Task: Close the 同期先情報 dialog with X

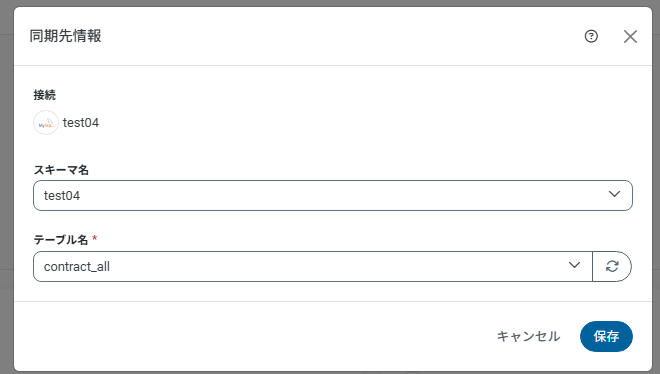Action: coord(630,36)
